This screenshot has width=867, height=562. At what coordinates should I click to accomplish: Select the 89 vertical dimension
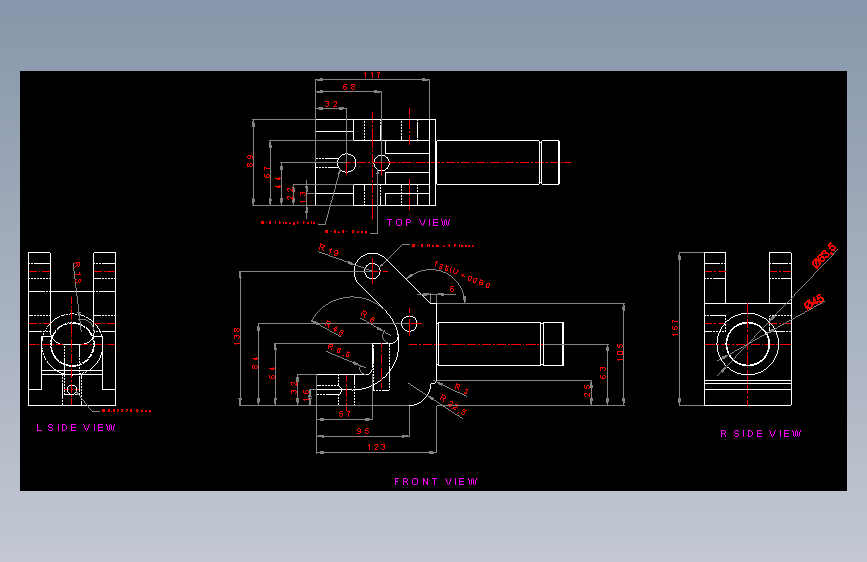coord(250,161)
